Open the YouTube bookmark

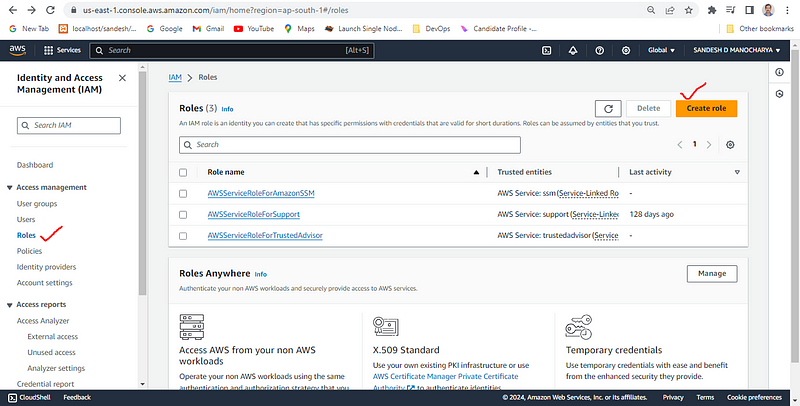pos(254,29)
